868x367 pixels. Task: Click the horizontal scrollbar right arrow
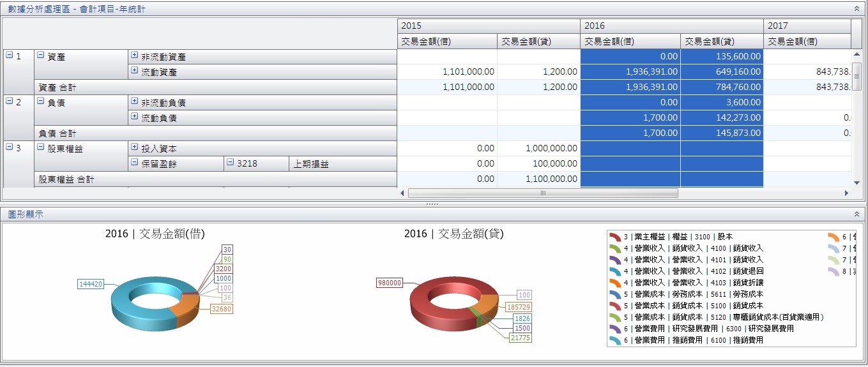pyautogui.click(x=847, y=193)
